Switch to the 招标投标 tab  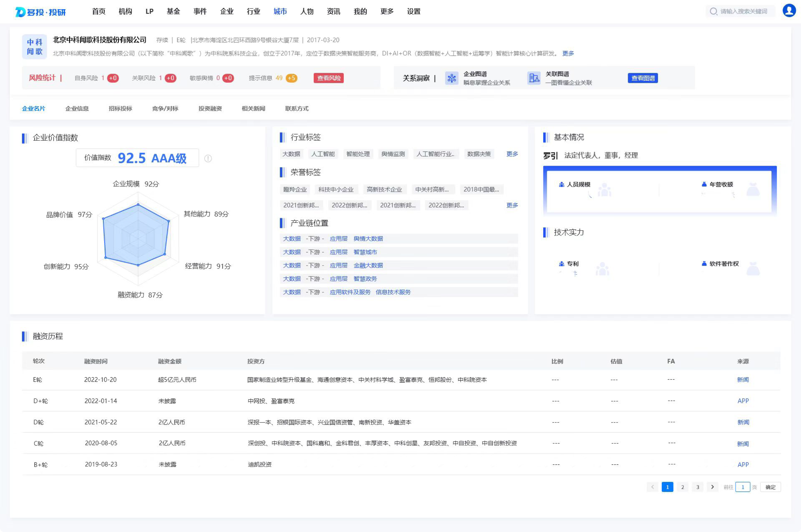pyautogui.click(x=120, y=108)
